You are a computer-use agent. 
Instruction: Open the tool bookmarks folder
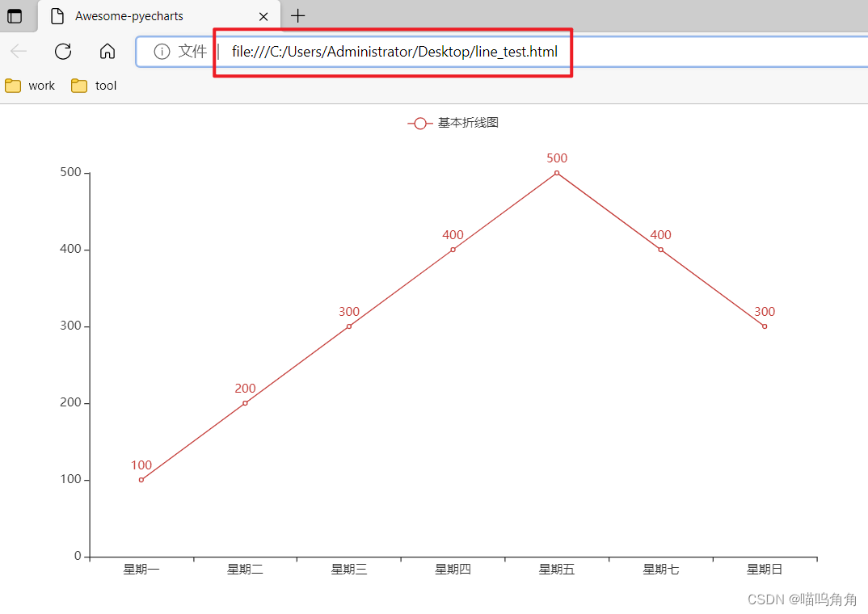click(x=93, y=85)
